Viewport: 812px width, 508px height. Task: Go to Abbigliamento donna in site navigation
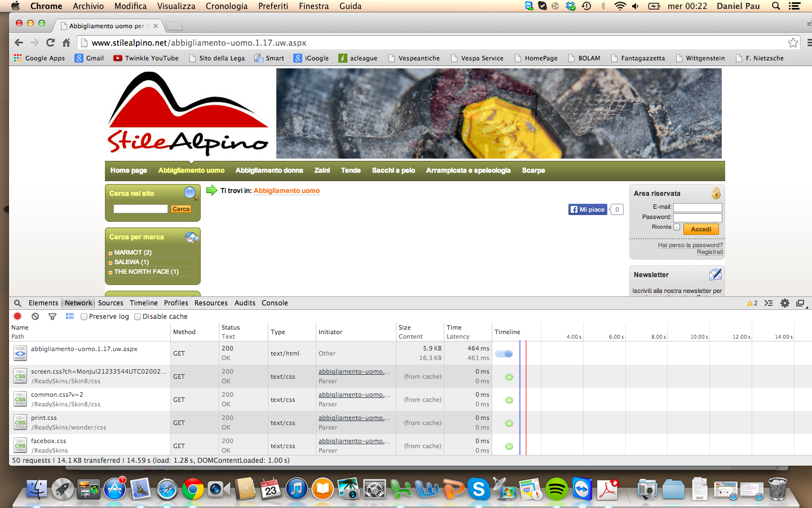270,170
